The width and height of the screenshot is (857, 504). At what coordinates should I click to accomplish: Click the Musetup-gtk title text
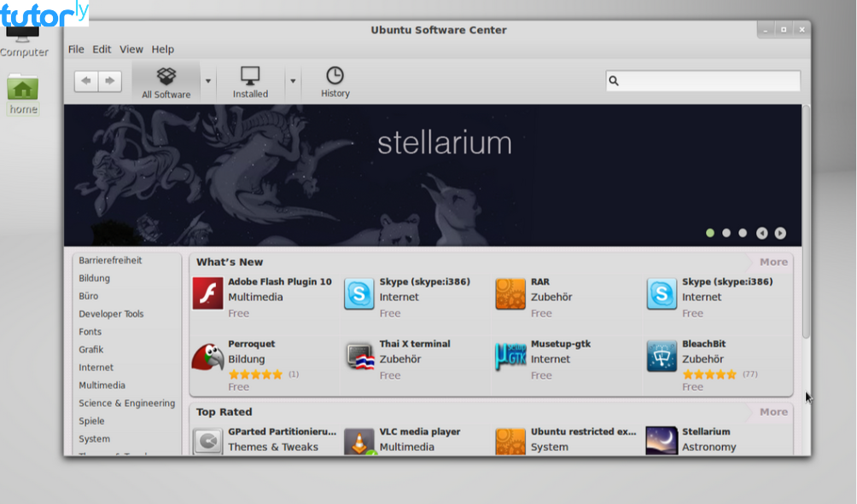pyautogui.click(x=561, y=344)
